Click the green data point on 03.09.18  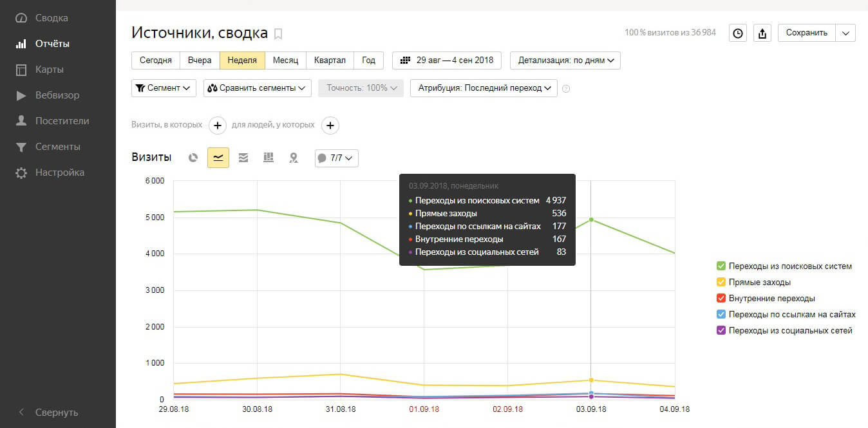591,220
